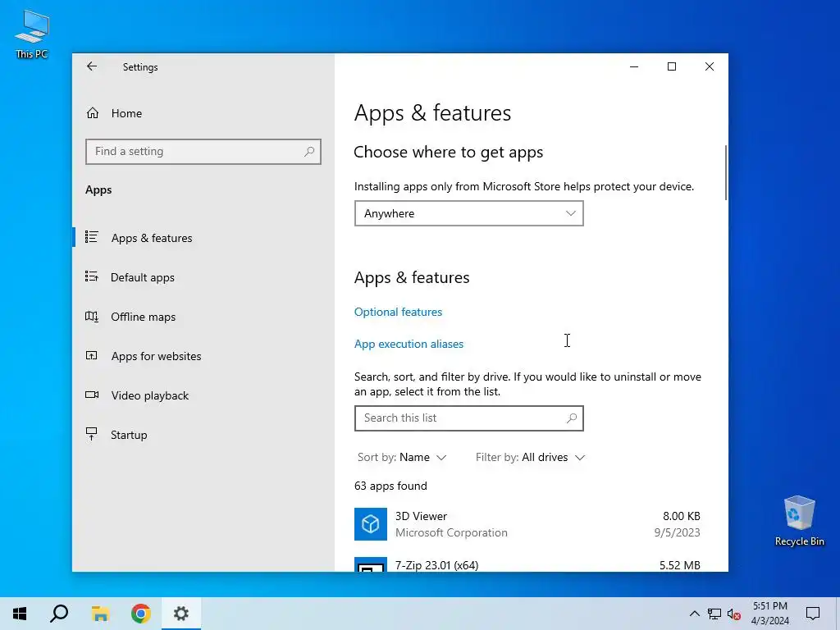Click the Offline maps sidebar icon
Viewport: 840px width, 630px height.
coord(92,316)
